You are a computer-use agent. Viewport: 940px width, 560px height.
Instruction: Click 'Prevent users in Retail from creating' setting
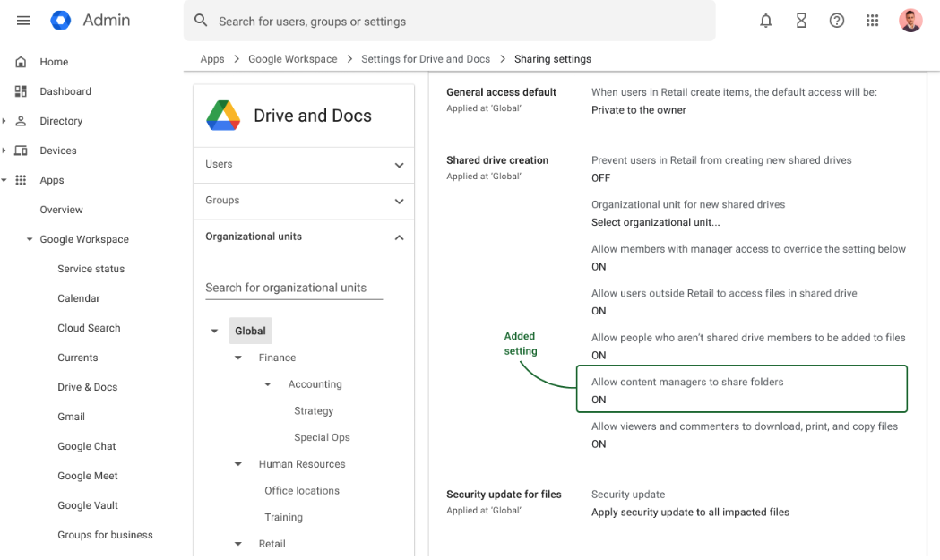[721, 160]
